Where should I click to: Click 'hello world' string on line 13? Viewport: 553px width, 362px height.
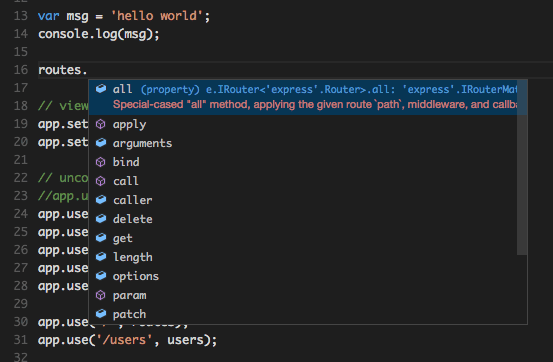[x=157, y=16]
